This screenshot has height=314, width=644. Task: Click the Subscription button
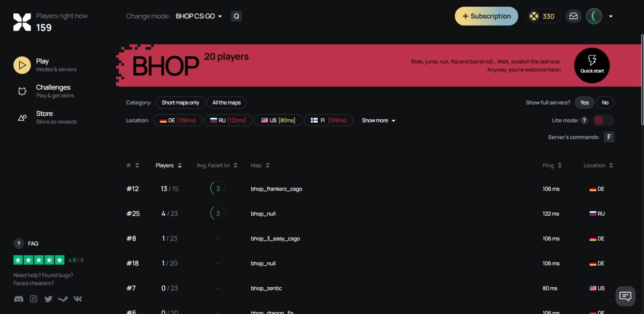point(486,16)
